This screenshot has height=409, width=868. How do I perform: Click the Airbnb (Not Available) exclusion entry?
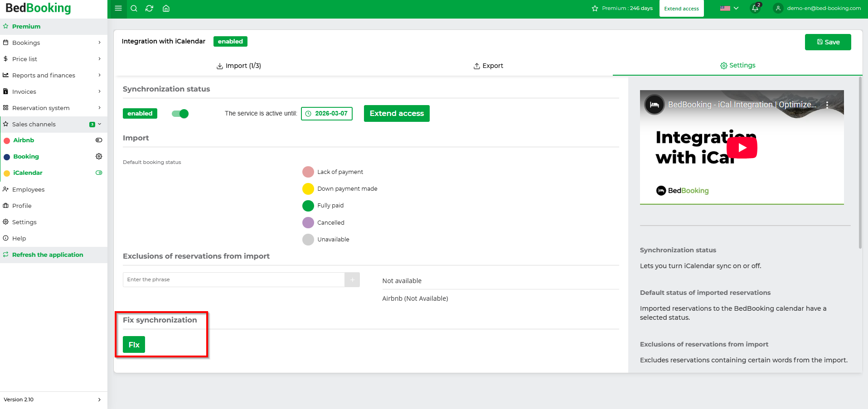(415, 298)
